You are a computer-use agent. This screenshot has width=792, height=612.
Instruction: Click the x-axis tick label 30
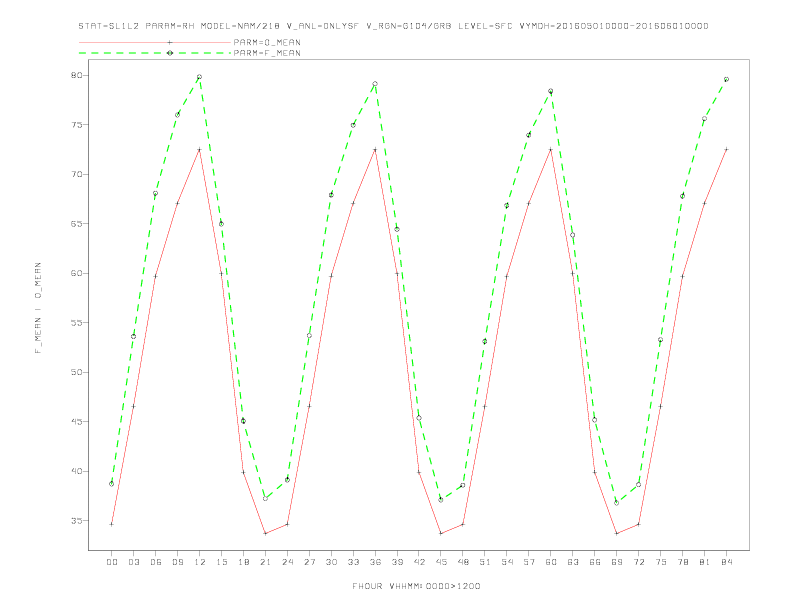coord(331,562)
